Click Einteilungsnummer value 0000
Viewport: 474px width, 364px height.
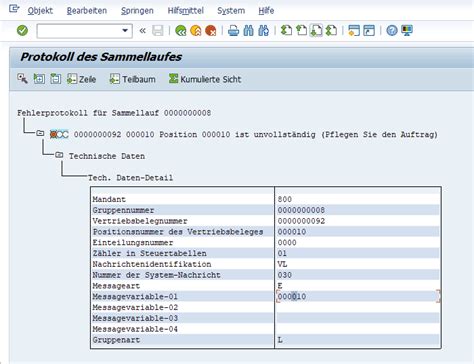click(287, 243)
